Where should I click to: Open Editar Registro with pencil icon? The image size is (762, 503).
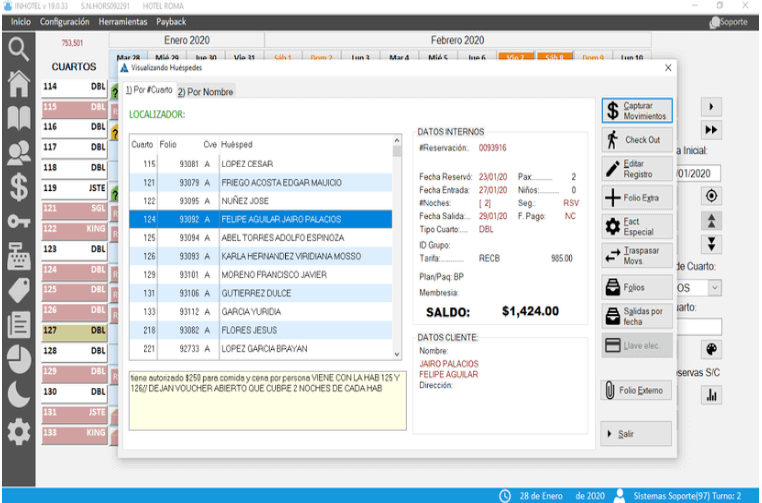coord(638,168)
